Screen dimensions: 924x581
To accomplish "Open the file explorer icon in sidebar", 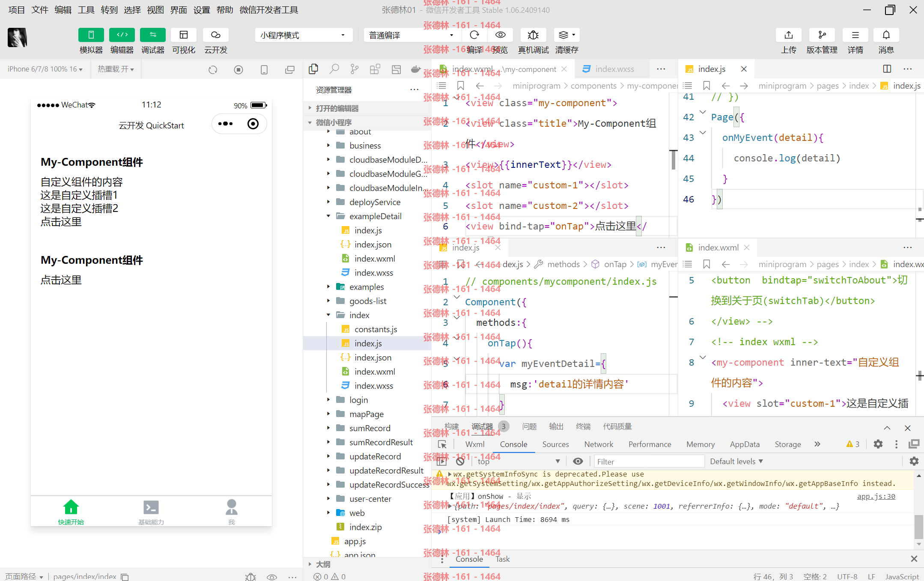I will tap(313, 69).
